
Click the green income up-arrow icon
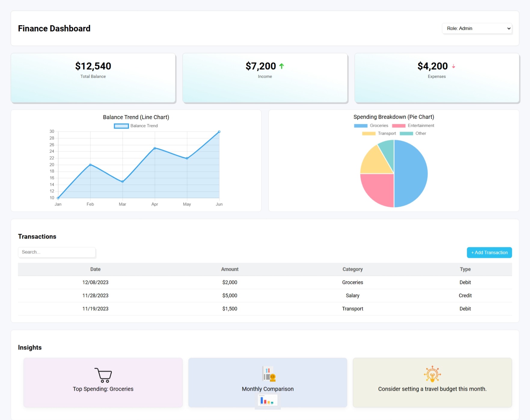282,66
